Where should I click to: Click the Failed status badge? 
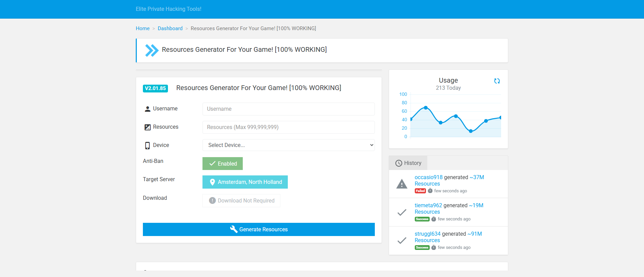[x=420, y=191]
